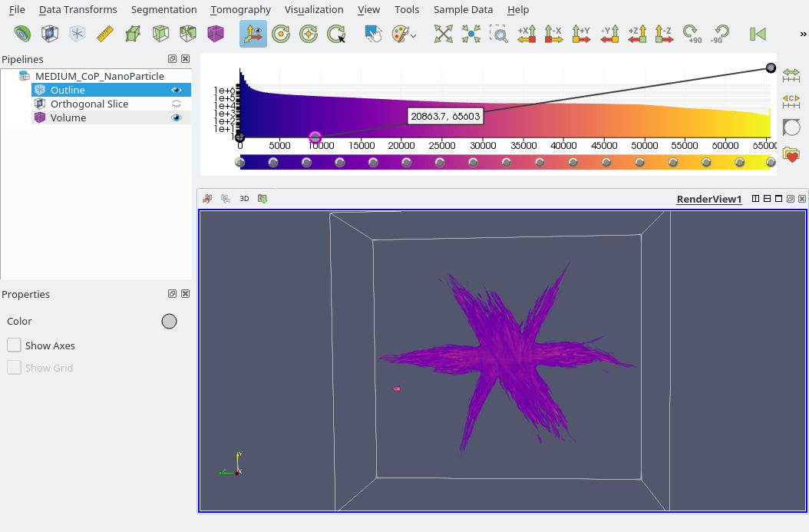Screen dimensions: 809x532
Task: Reset color map range to data range
Action: tap(791, 75)
